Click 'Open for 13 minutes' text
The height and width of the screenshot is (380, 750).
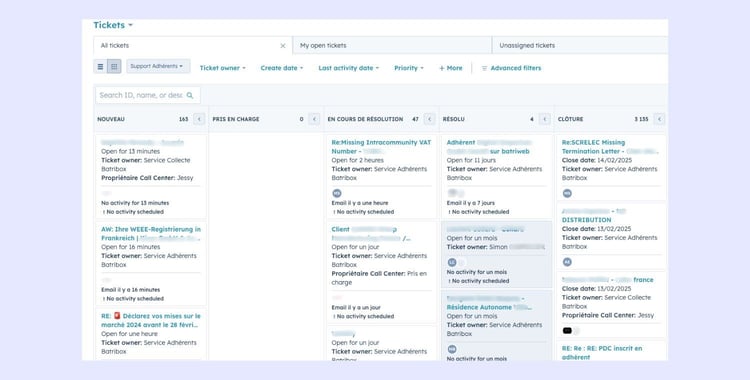point(131,151)
